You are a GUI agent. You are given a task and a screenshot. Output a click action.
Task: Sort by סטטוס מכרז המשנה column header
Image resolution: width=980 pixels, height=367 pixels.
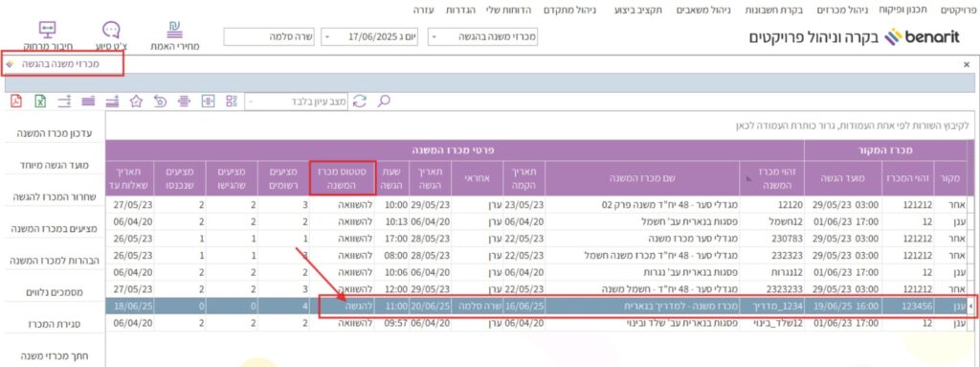343,178
